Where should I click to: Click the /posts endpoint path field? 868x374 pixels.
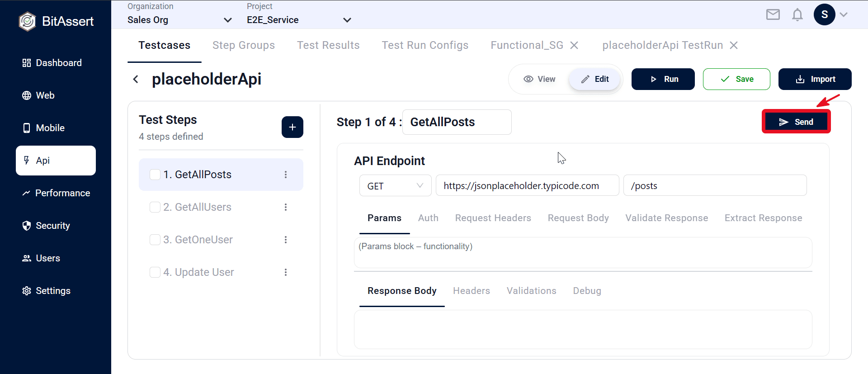point(715,185)
